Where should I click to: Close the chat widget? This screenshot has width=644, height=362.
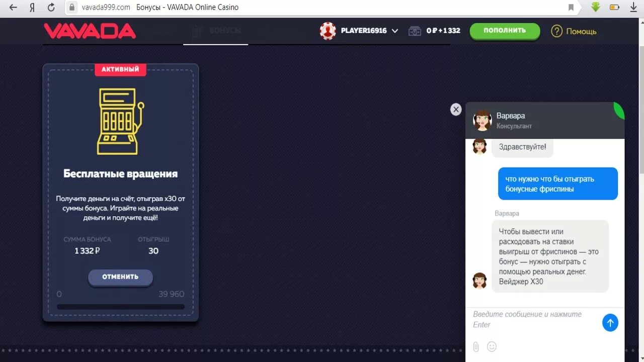coord(456,109)
